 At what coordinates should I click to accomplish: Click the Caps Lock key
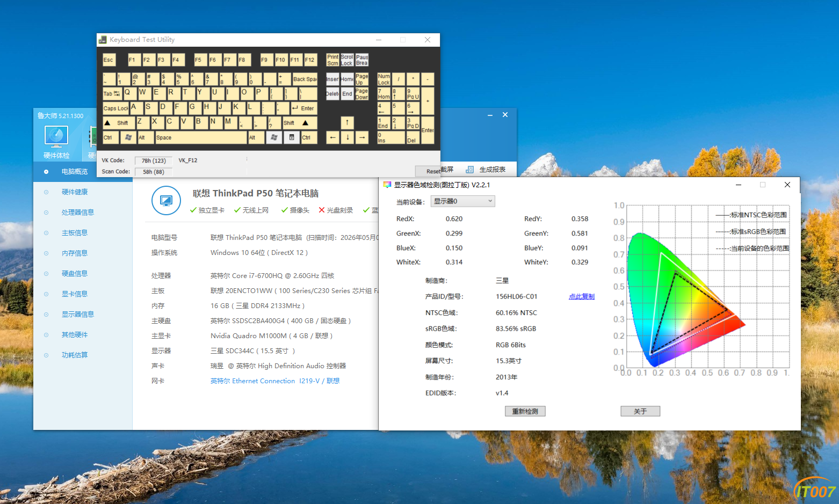[x=115, y=108]
